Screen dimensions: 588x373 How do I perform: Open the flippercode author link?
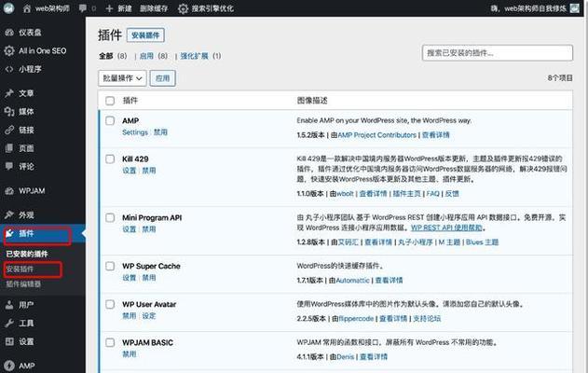pos(356,319)
